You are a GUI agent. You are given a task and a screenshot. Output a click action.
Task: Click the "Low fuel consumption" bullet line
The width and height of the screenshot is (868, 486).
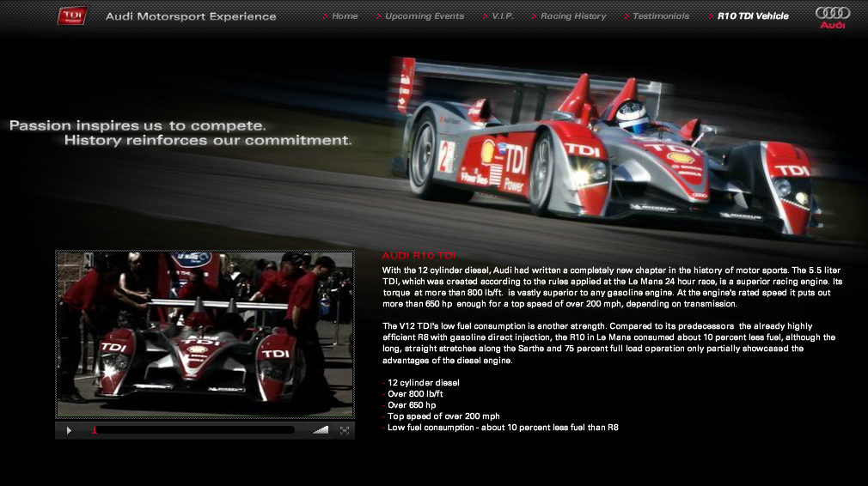coord(503,428)
